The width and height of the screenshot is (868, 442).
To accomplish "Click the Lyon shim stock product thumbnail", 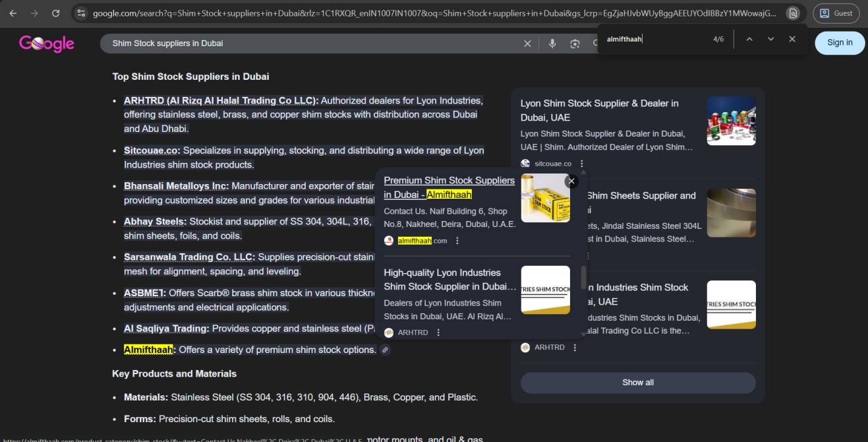I will 731,121.
